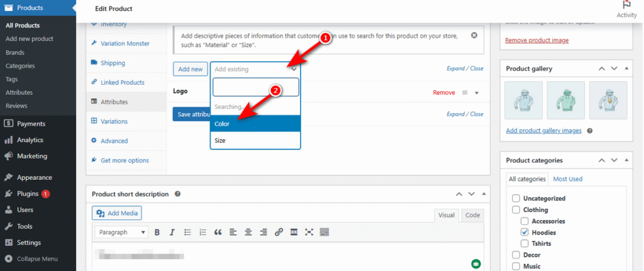Screen dimensions: 644x271
Task: Remove the Logo attribute
Action: tap(443, 93)
